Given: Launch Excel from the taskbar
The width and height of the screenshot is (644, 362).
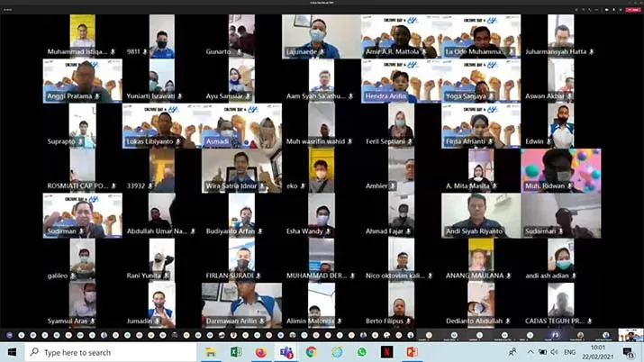Looking at the screenshot, I should [236, 352].
